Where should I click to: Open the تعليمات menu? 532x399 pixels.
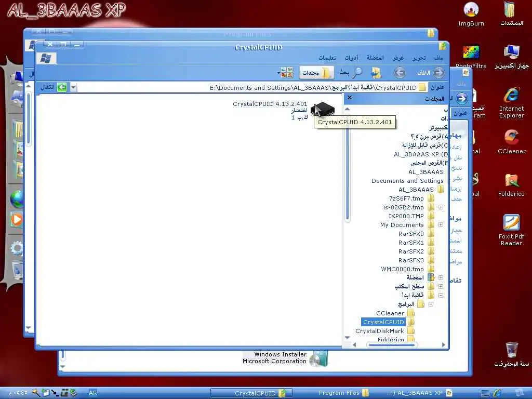click(327, 58)
